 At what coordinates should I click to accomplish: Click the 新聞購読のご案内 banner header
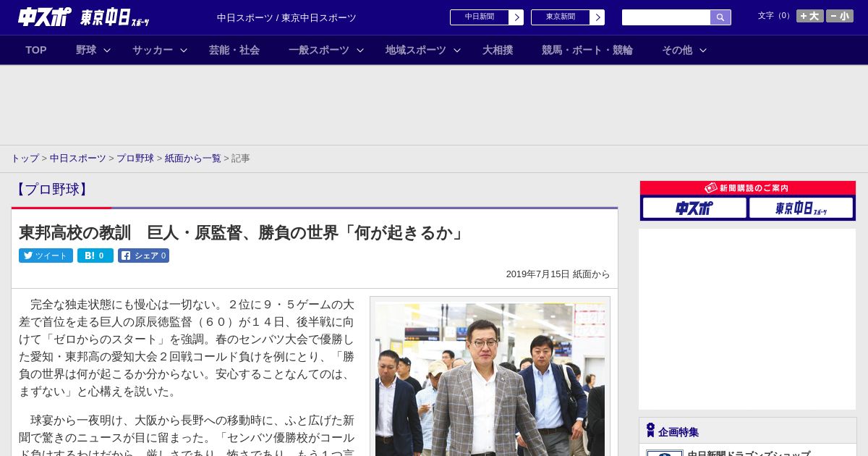click(x=748, y=188)
